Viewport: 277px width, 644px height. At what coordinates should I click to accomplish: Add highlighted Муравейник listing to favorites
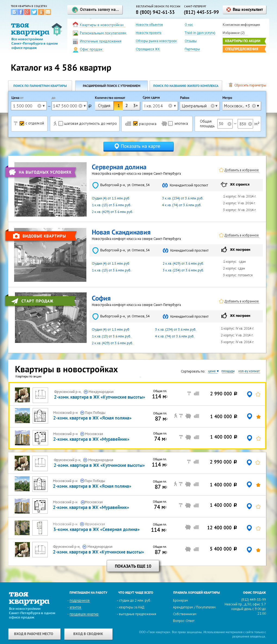[258, 438]
